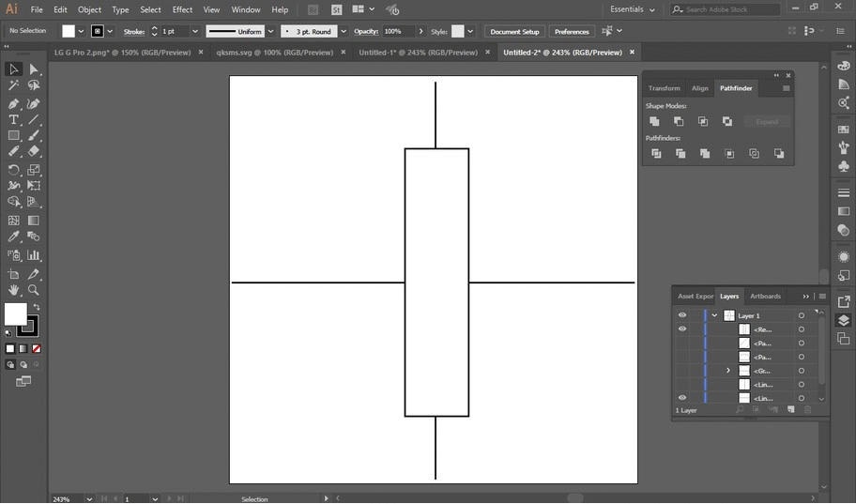Toggle visibility of the <Re... sublayer
Screen dimensions: 856x504
click(681, 328)
